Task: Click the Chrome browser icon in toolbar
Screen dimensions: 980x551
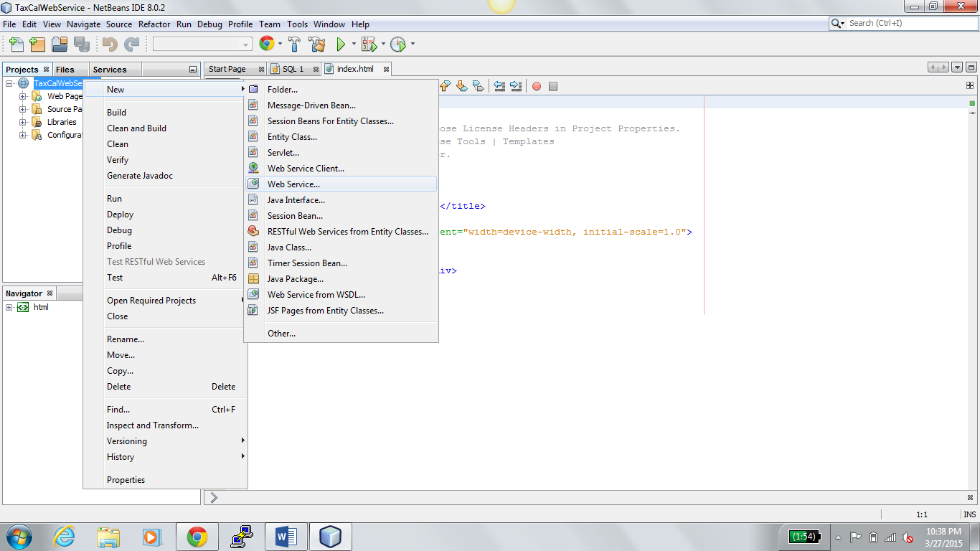Action: pyautogui.click(x=267, y=44)
